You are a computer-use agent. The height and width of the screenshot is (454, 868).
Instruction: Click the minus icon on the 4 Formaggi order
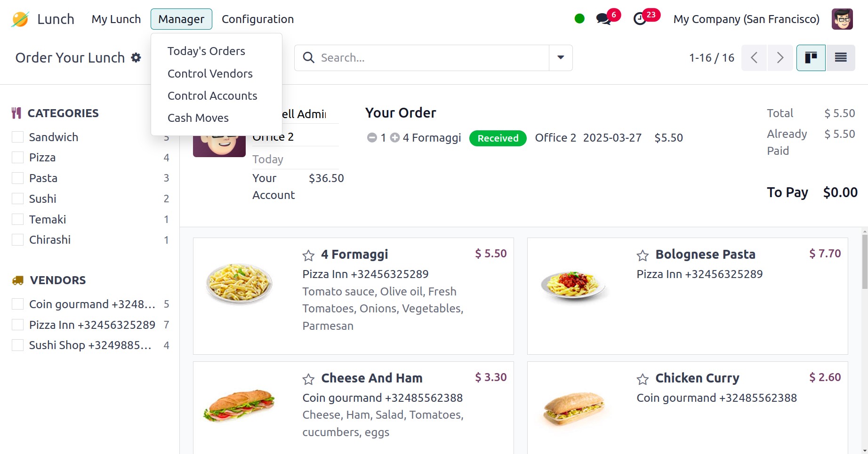372,137
